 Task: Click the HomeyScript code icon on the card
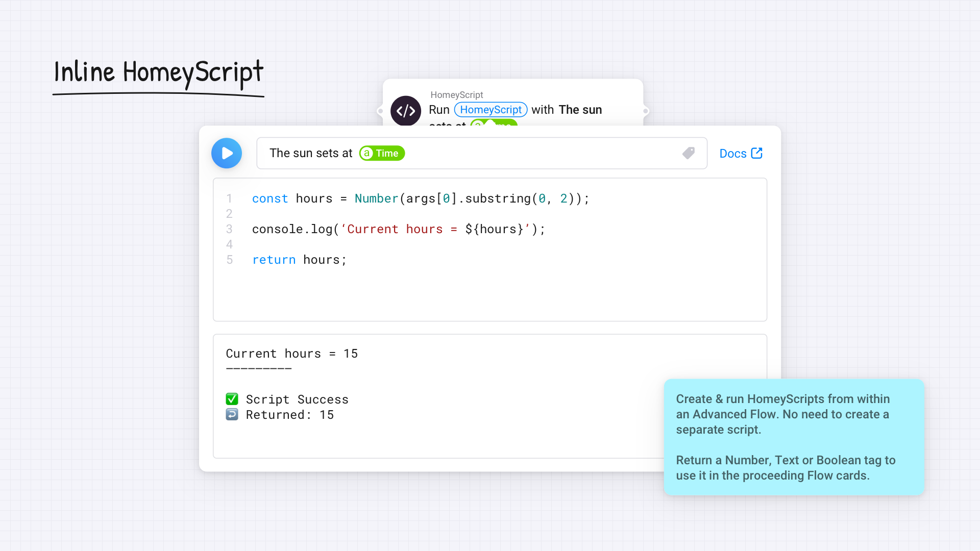[406, 111]
